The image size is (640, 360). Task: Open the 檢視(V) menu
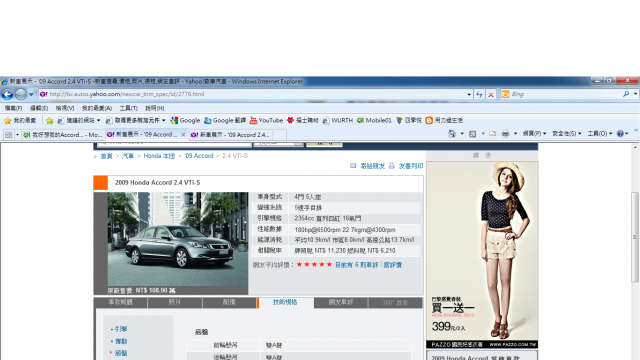[x=65, y=108]
